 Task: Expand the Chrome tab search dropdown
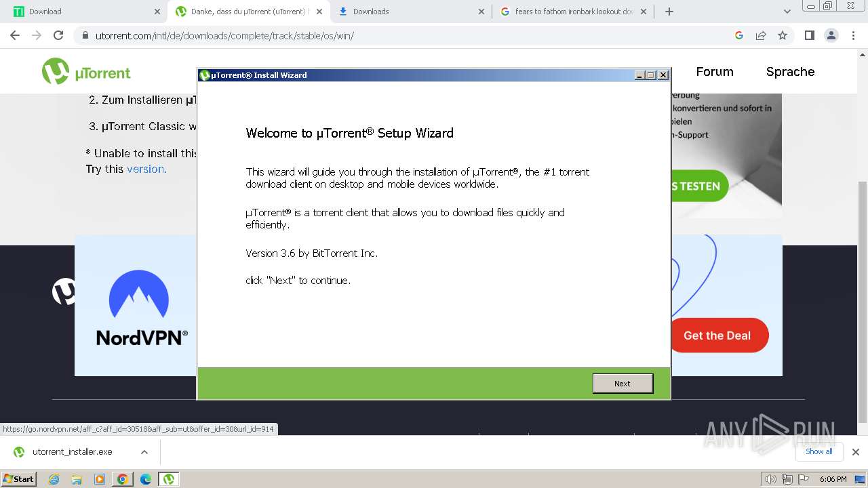[787, 12]
